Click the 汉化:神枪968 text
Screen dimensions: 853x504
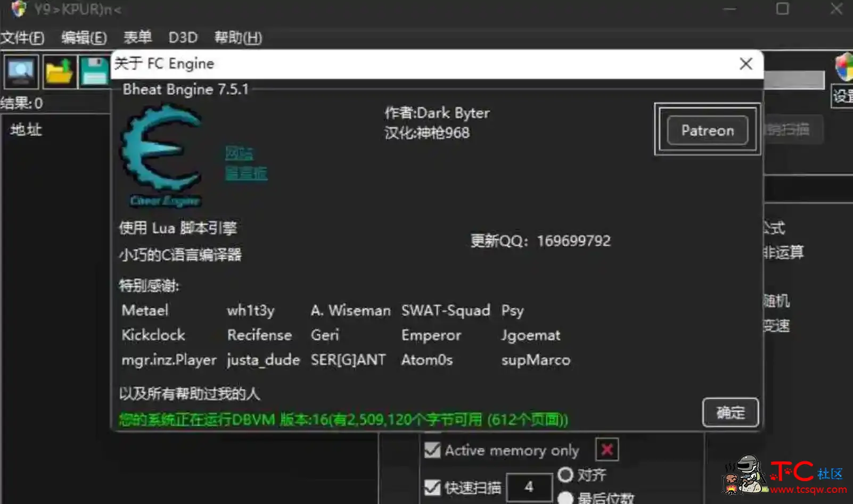coord(427,133)
